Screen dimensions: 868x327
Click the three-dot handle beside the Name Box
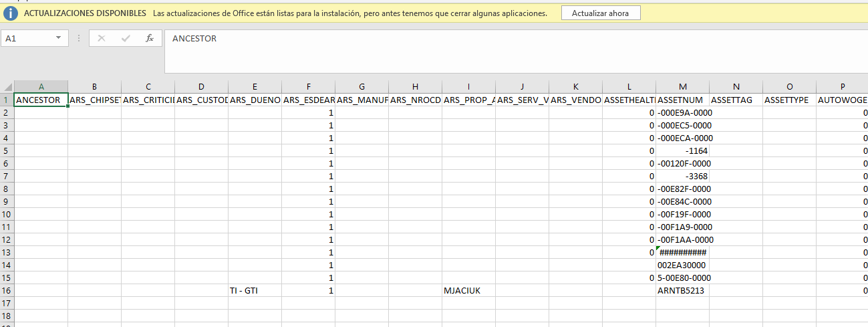[x=79, y=39]
